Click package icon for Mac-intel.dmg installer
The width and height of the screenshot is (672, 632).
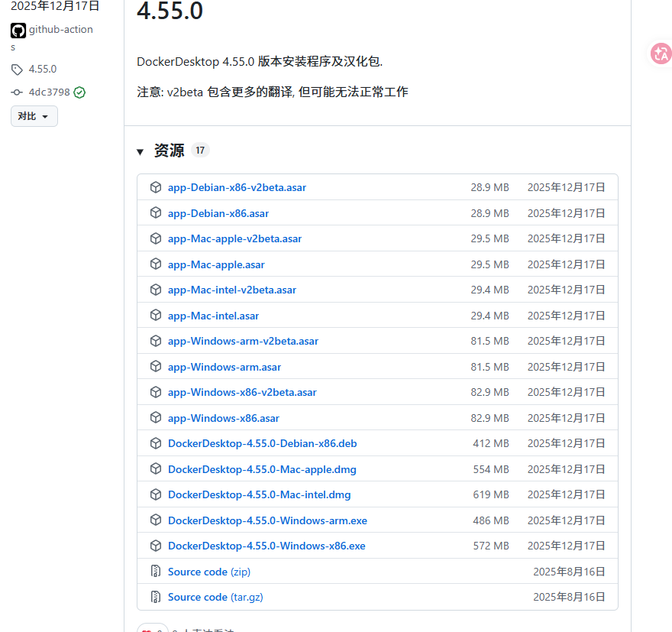tap(156, 494)
